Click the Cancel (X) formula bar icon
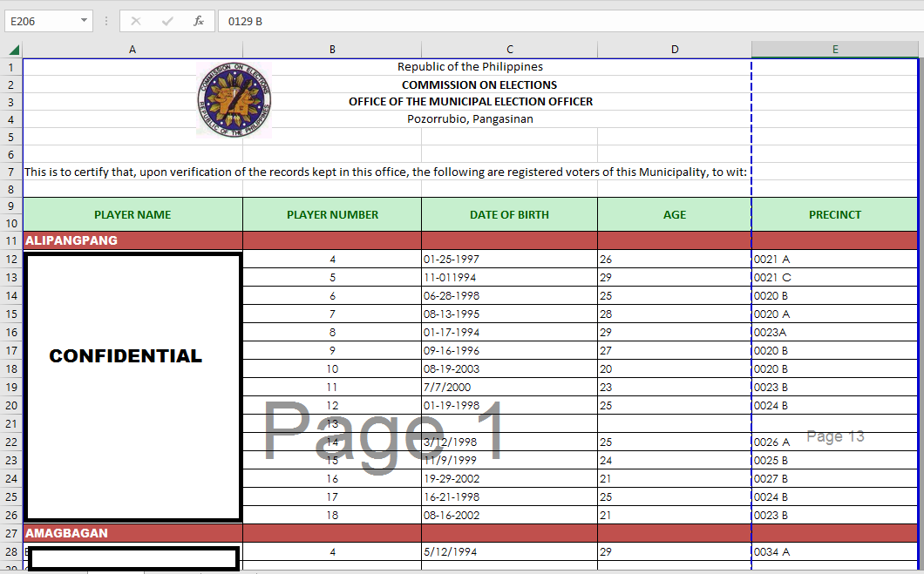The height and width of the screenshot is (574, 924). [135, 21]
